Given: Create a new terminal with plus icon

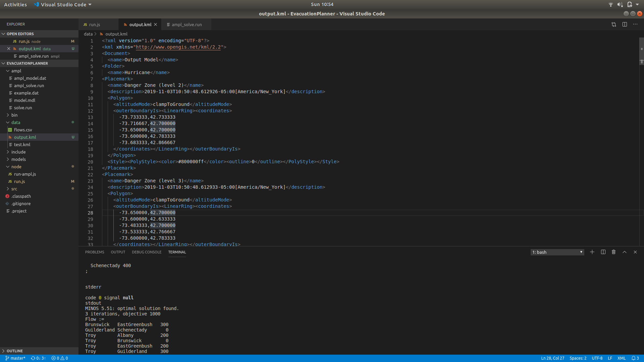Looking at the screenshot, I should pyautogui.click(x=592, y=252).
